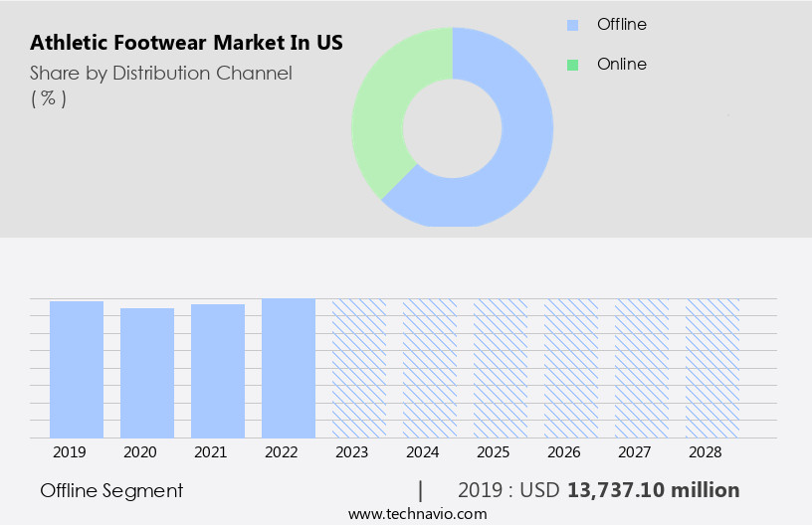Select the hatched 2023 forecast bar
Viewport: 812px width, 525px height.
[359, 368]
